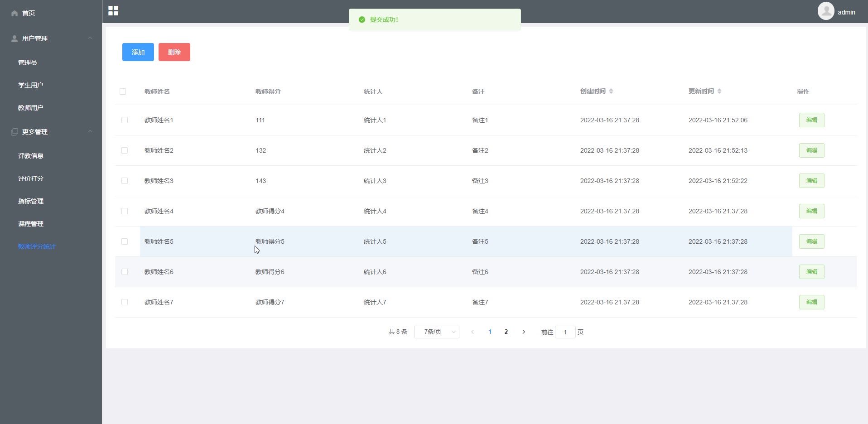Sort by 更新时间 using sort arrows

point(719,92)
